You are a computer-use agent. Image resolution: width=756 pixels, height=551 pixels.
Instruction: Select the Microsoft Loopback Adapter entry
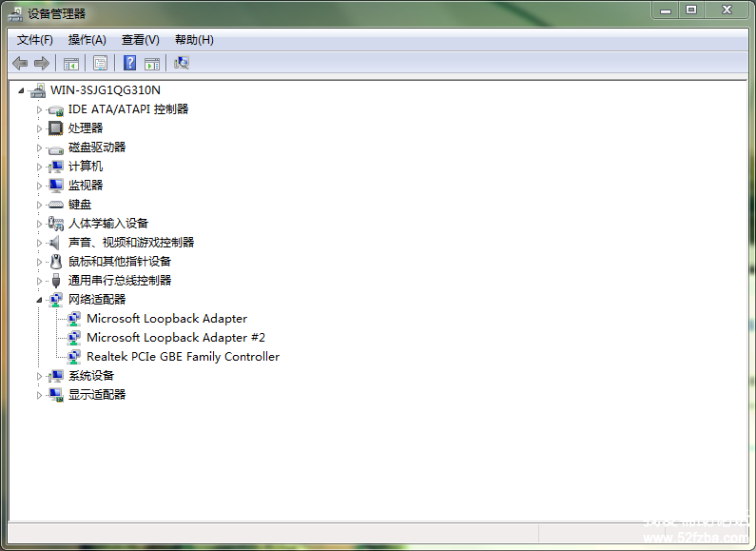[x=166, y=319]
